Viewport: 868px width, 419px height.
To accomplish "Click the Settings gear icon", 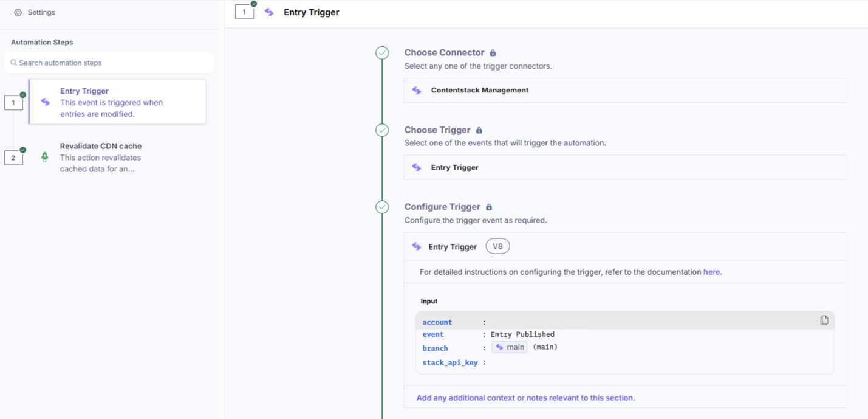I will [x=18, y=12].
